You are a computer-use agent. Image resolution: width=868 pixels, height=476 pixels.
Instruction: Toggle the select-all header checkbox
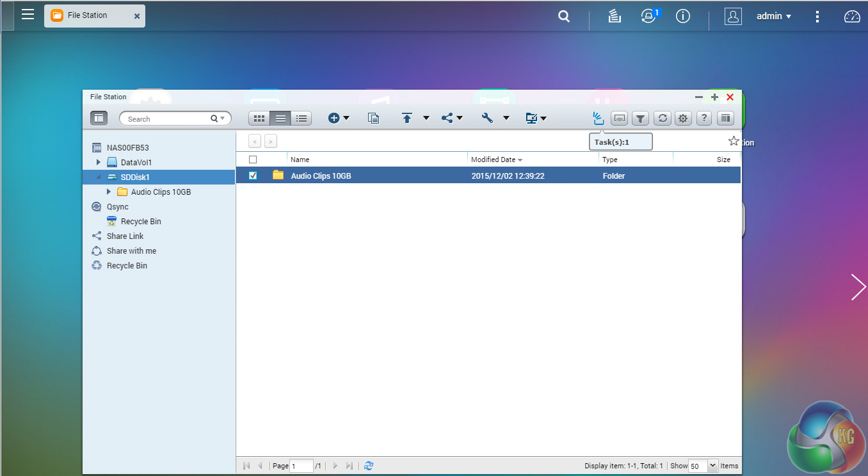point(253,160)
